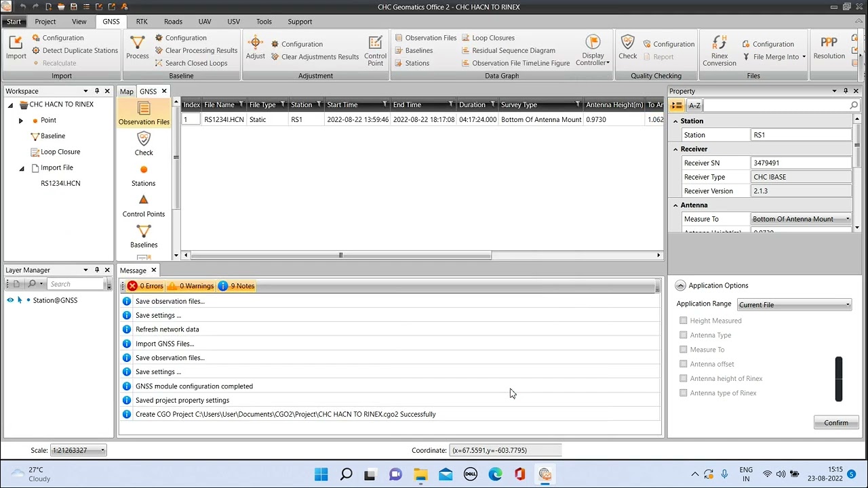
Task: Show Observation Files data graph
Action: (x=425, y=38)
